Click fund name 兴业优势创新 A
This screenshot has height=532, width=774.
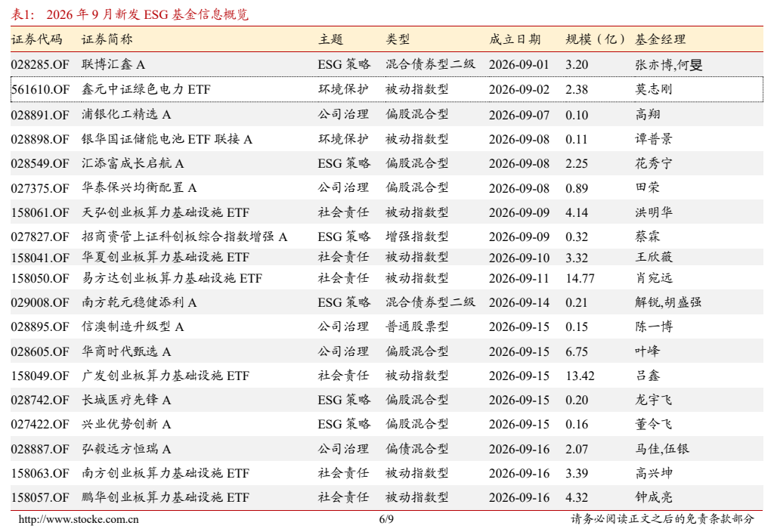point(126,425)
